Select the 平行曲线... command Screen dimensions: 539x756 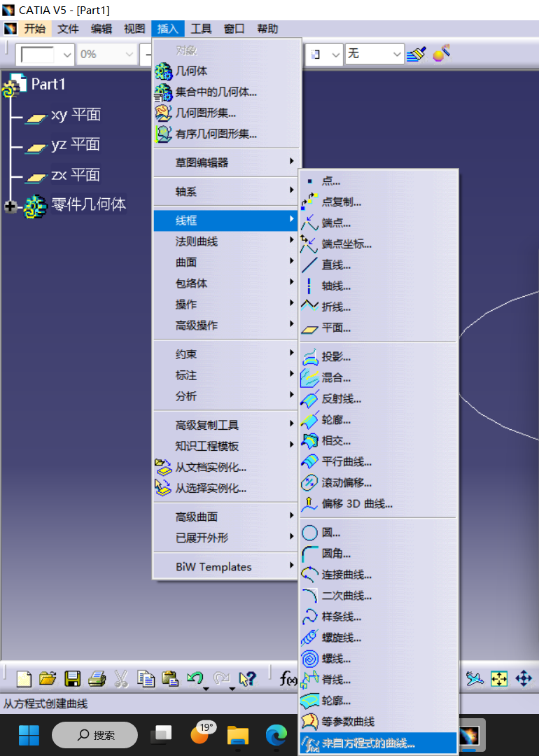click(378, 462)
